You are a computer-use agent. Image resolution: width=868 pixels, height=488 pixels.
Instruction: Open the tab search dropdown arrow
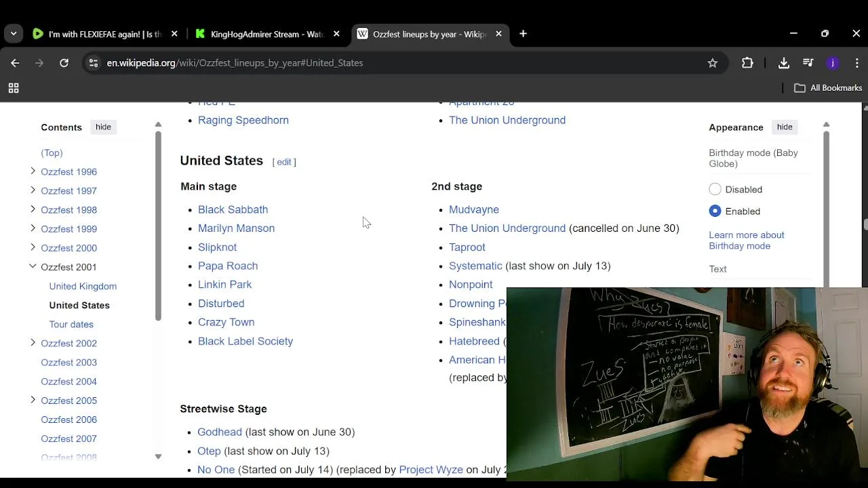click(x=14, y=34)
